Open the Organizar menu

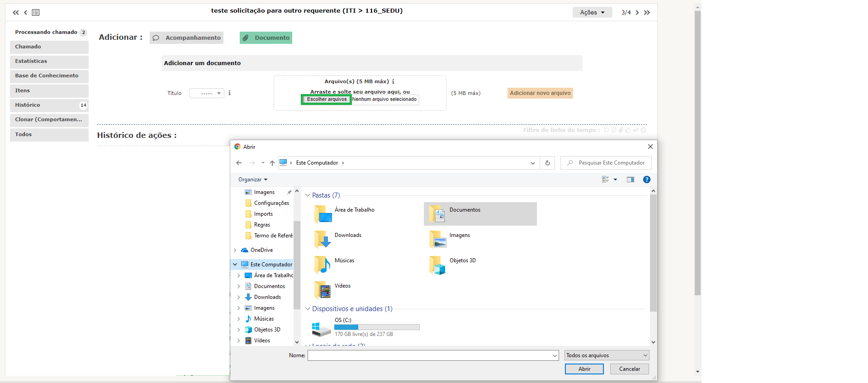252,180
